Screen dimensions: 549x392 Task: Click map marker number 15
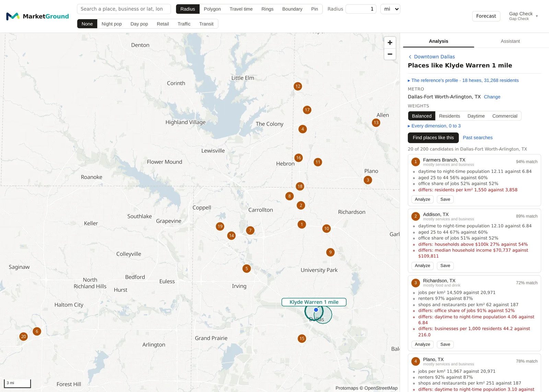pos(302,338)
